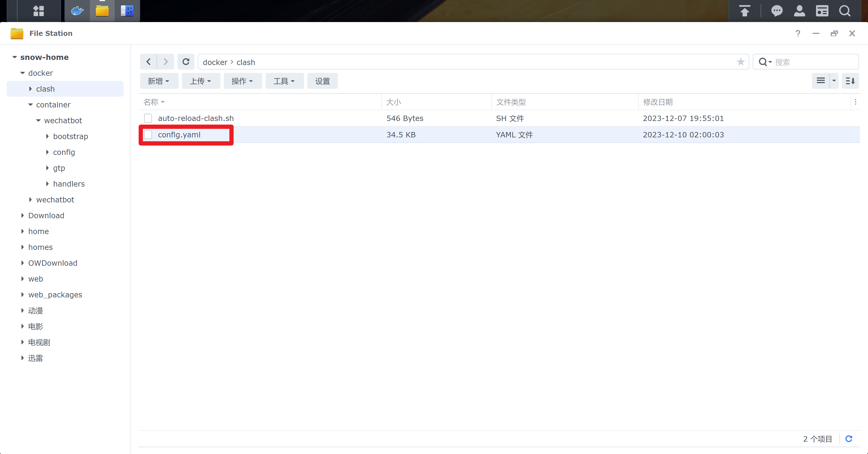Select the gtp folder in tree

(x=59, y=168)
